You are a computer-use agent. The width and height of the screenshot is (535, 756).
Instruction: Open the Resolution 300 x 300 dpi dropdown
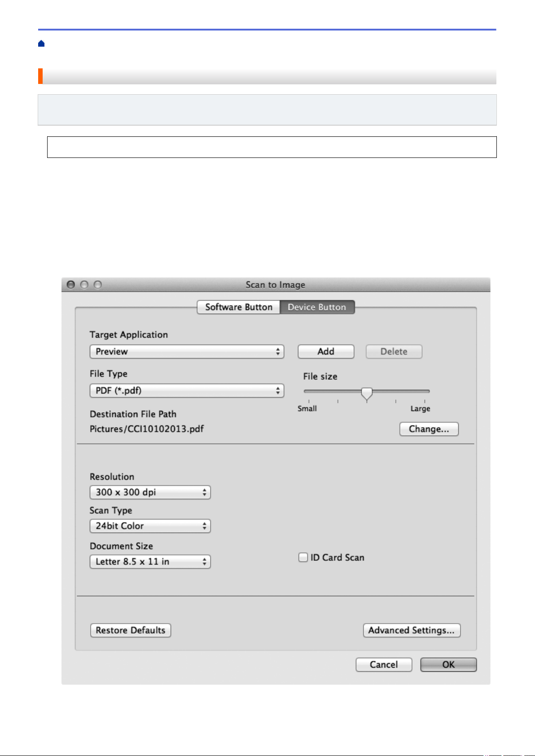150,492
